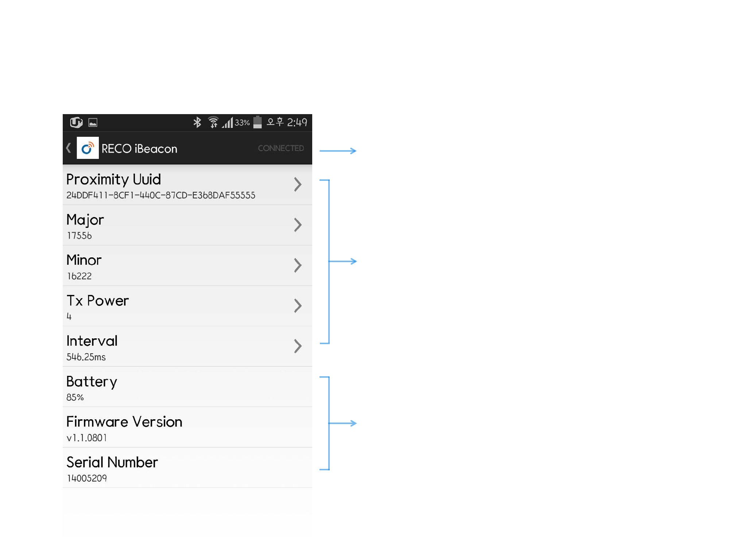Tap the Wi-Fi status bar icon
The height and width of the screenshot is (560, 747).
(x=213, y=122)
